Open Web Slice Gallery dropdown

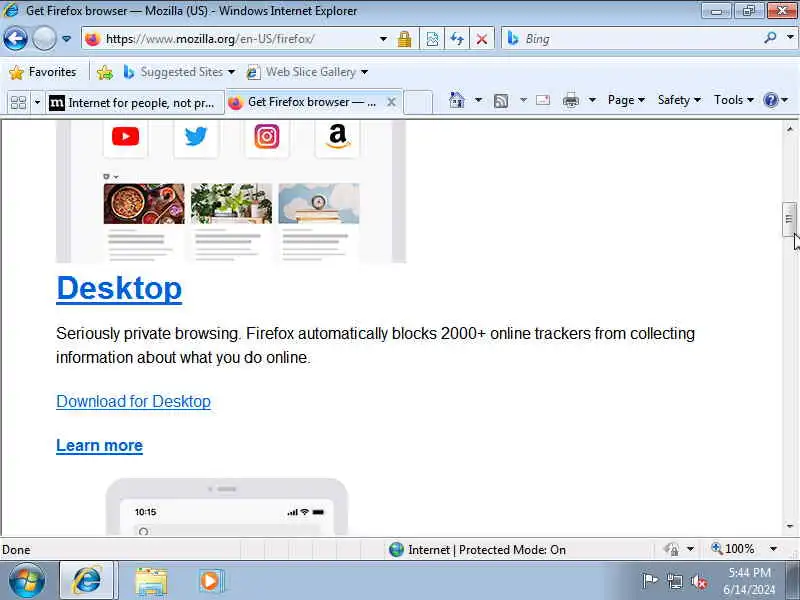coord(307,72)
